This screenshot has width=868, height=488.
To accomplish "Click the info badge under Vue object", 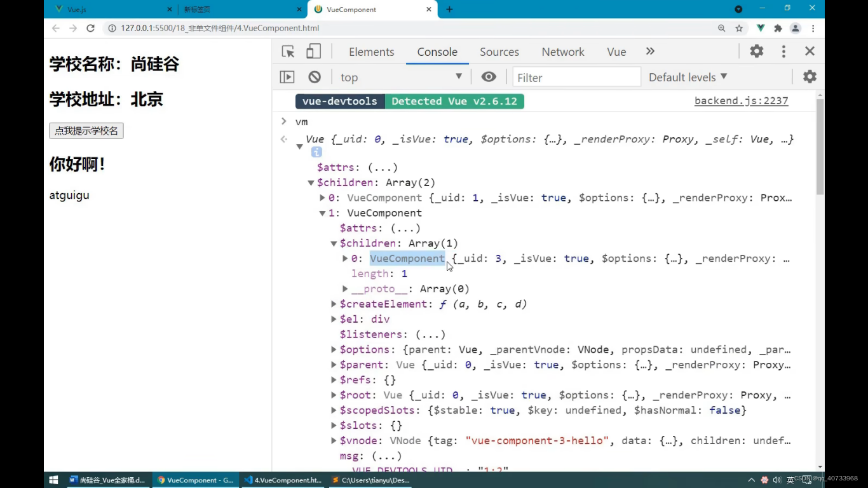I will pos(316,152).
